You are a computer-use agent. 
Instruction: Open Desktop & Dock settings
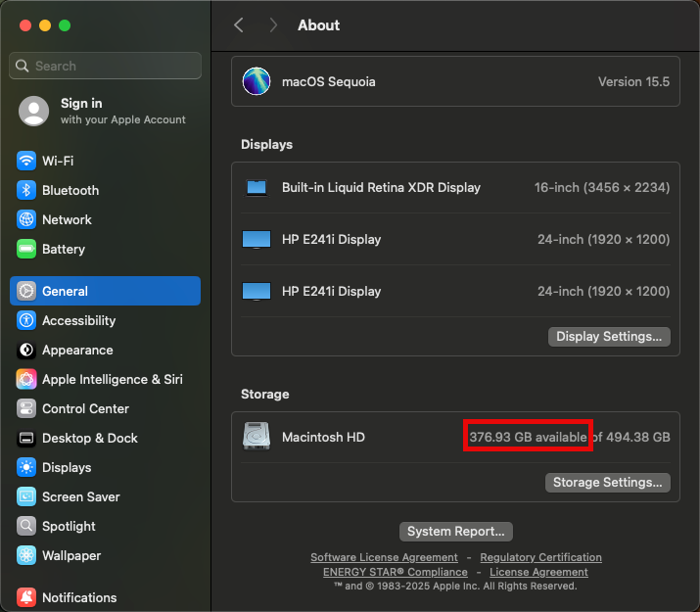(x=105, y=439)
